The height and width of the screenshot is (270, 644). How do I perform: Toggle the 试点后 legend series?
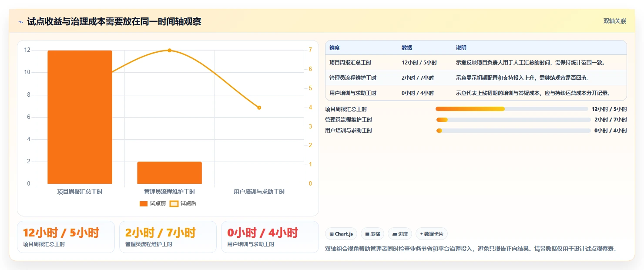[183, 203]
